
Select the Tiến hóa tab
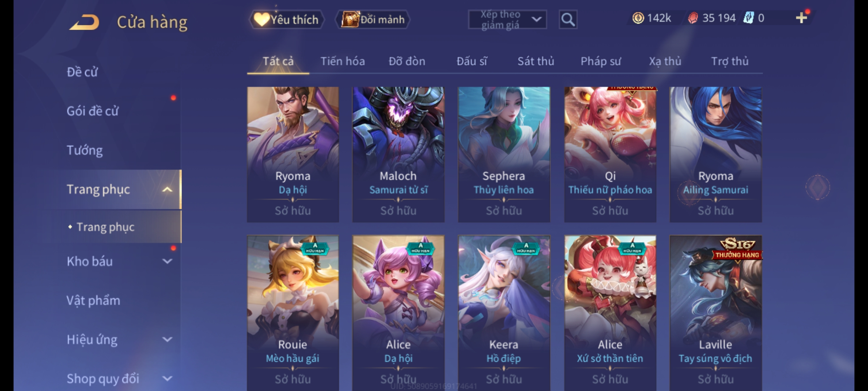click(x=342, y=61)
